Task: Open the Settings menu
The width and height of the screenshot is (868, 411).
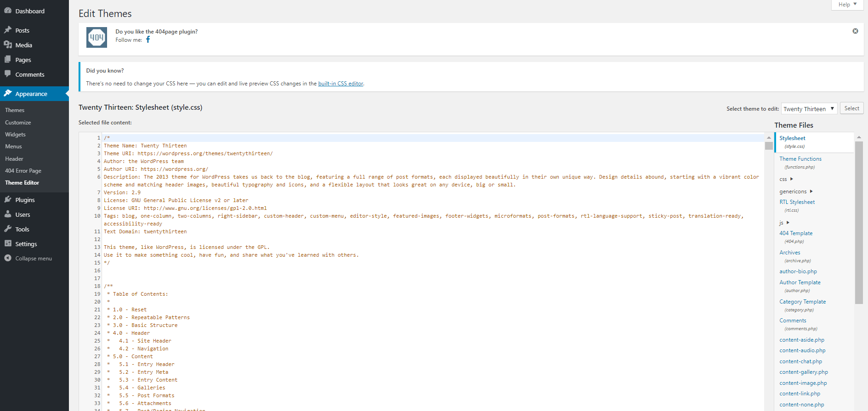Action: coord(34,244)
